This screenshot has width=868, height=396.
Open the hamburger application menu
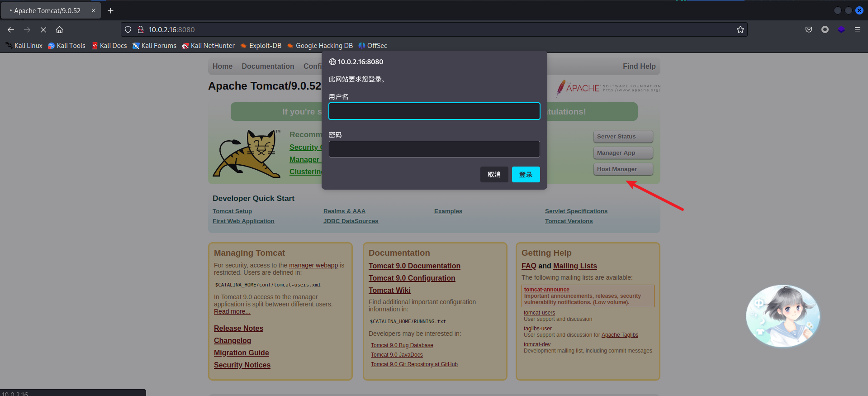[x=857, y=29]
